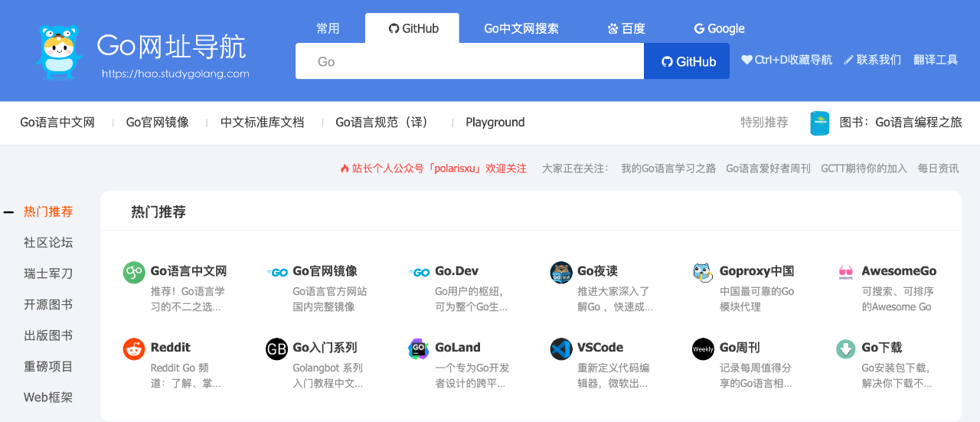
Task: Click the blue GitHub search button
Action: 687,61
